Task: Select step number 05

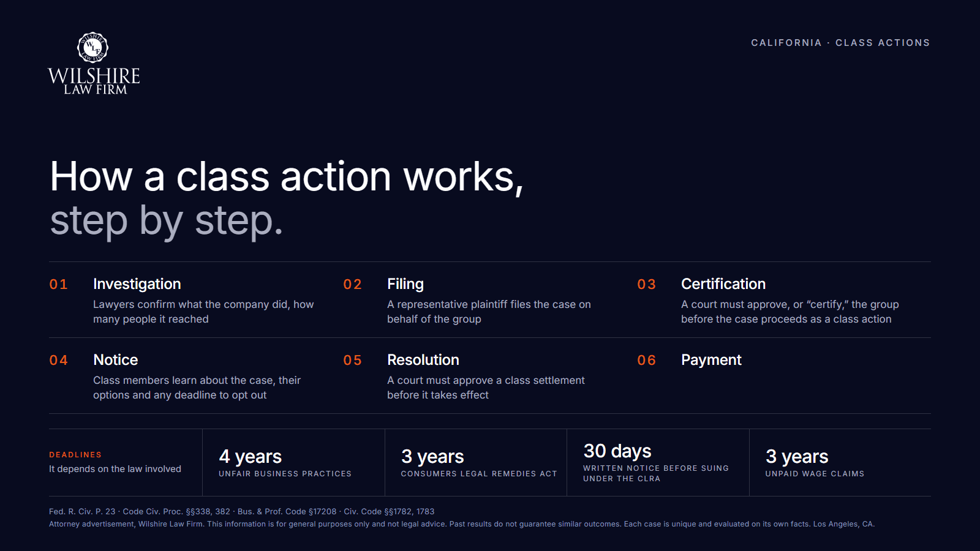Action: click(x=353, y=360)
